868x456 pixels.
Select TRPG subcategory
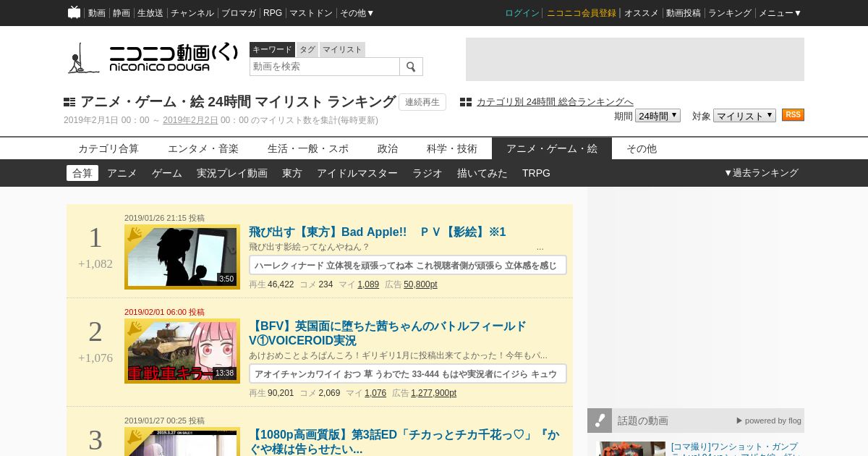coord(536,173)
